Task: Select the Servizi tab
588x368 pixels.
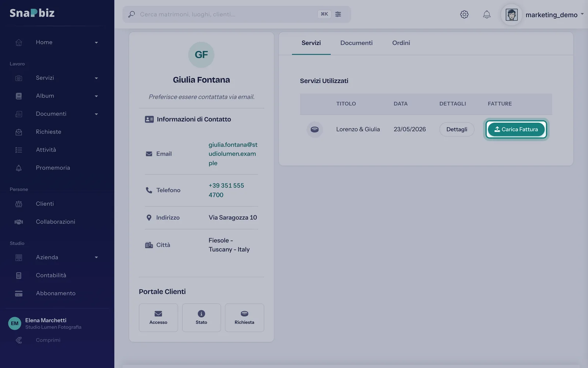Action: (x=311, y=43)
